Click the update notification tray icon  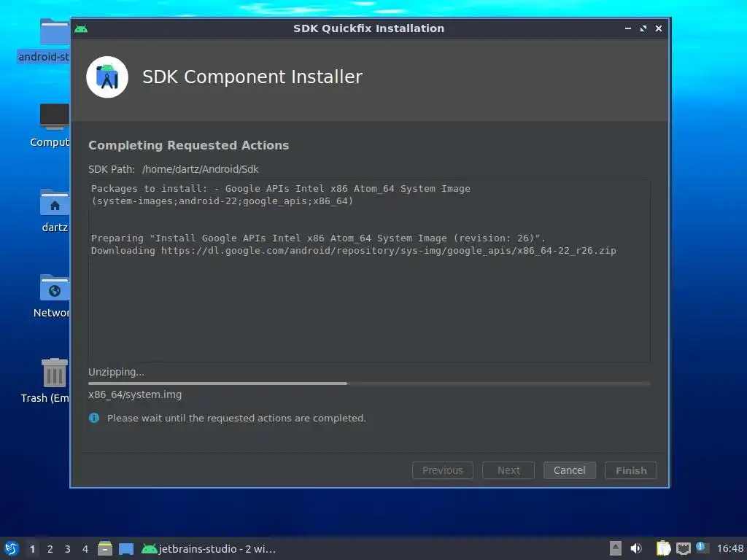pos(702,548)
